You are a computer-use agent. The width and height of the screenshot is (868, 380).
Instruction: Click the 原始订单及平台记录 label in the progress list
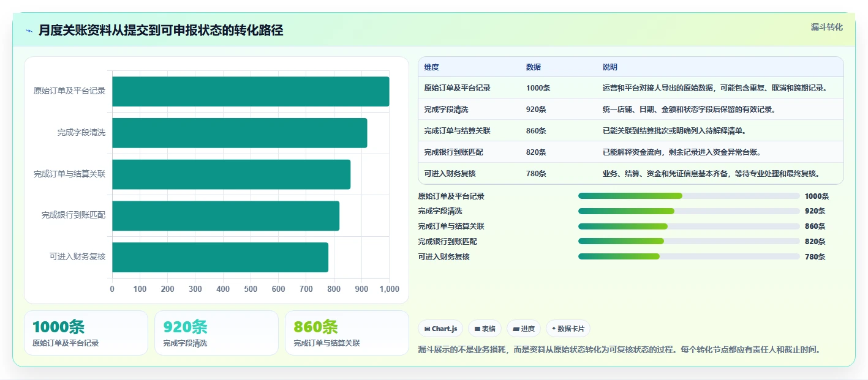click(451, 196)
